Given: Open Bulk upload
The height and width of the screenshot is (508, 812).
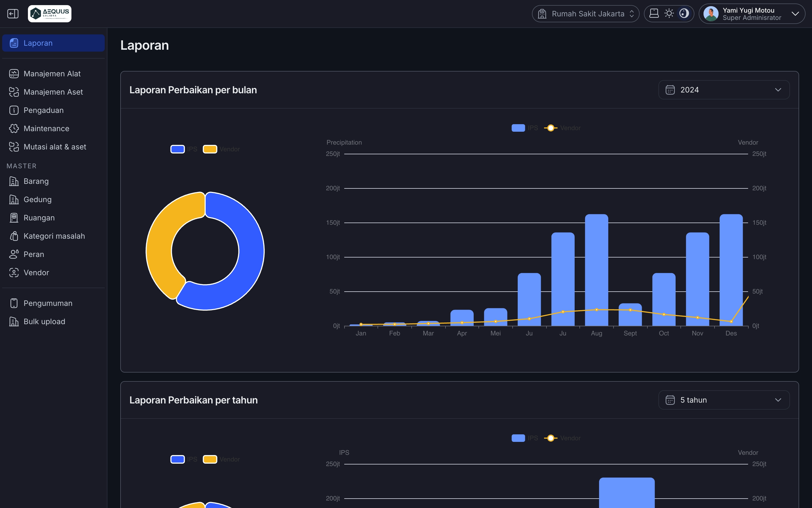Looking at the screenshot, I should (x=53, y=321).
